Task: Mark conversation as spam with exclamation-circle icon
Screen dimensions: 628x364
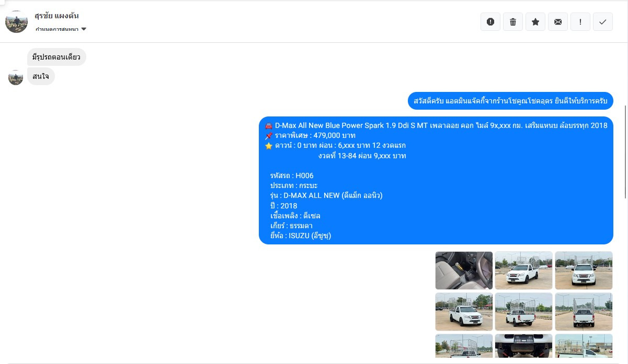Action: 490,22
